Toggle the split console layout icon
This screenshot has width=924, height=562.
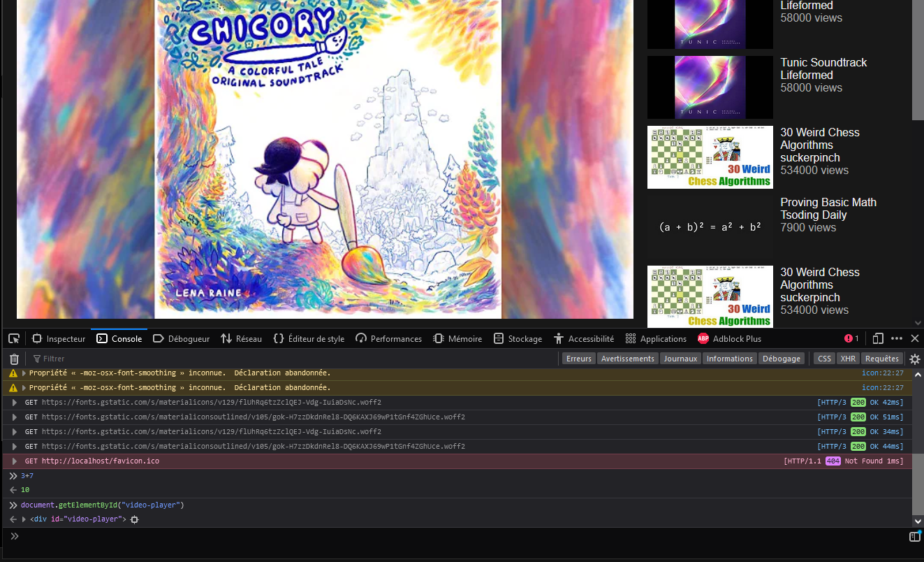click(x=914, y=536)
